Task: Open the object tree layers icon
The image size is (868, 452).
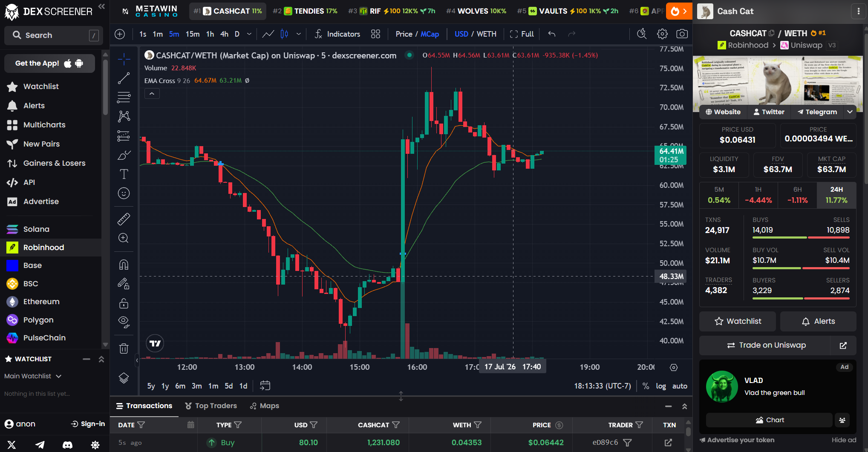Action: pyautogui.click(x=124, y=378)
